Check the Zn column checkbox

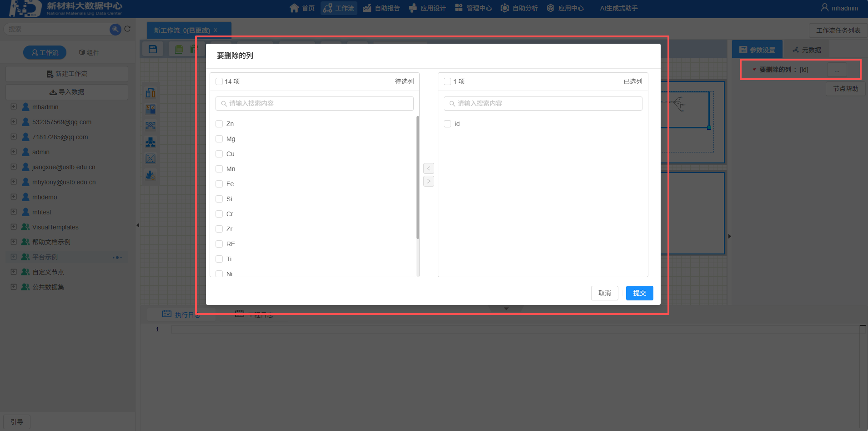(219, 124)
